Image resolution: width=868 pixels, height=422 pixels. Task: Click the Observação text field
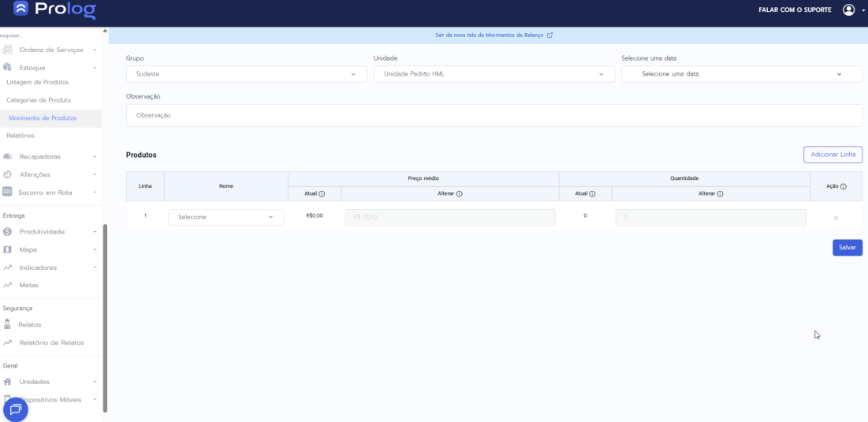point(494,115)
